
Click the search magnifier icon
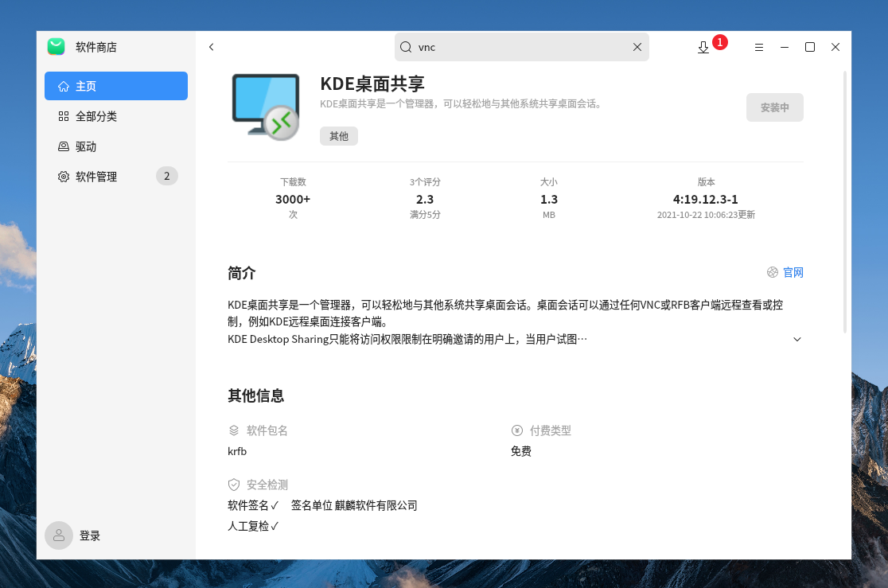pyautogui.click(x=406, y=47)
